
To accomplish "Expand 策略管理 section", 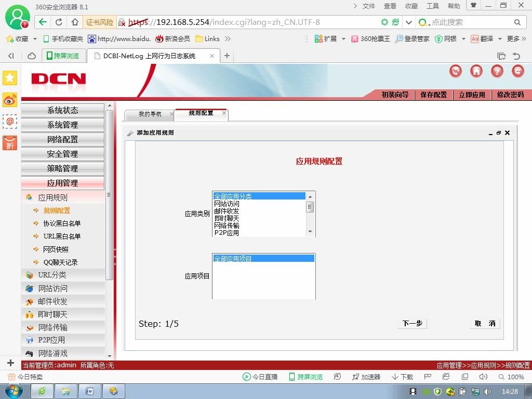I will tap(63, 169).
